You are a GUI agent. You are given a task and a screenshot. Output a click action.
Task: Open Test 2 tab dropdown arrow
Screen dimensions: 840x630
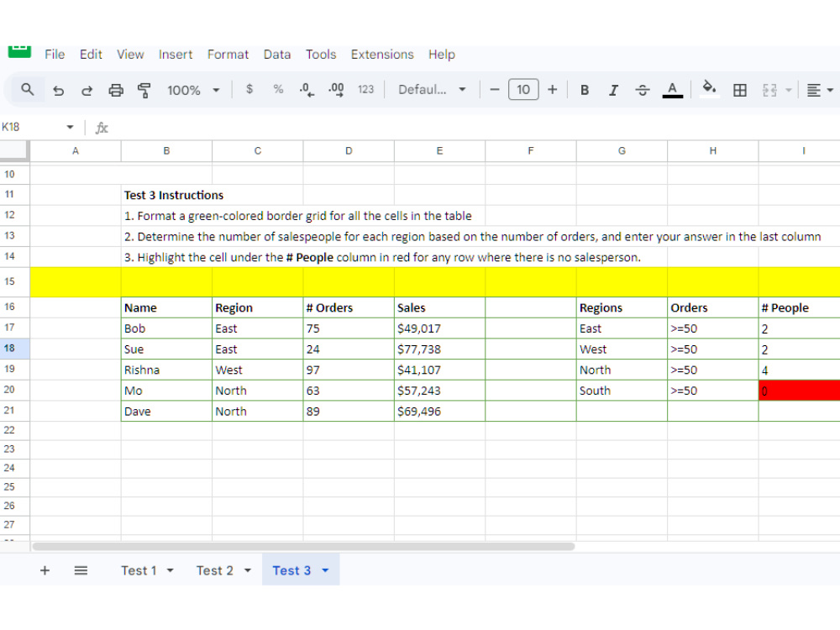tap(248, 570)
